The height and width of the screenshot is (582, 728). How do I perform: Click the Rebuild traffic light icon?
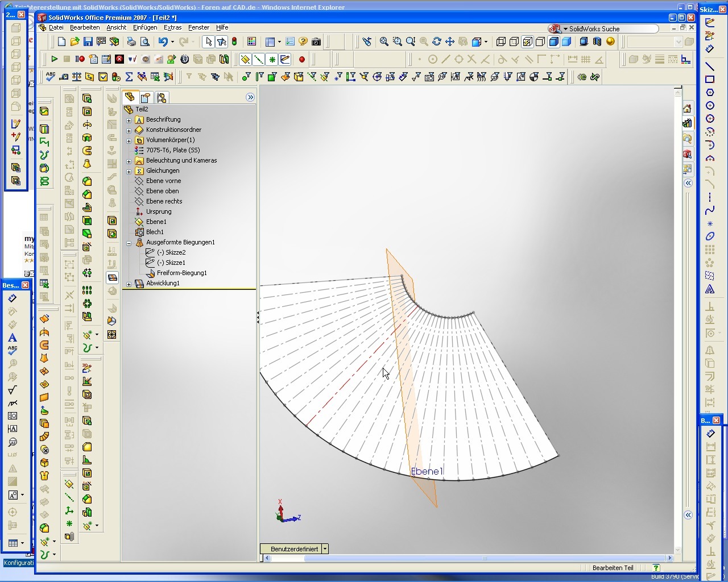(234, 41)
